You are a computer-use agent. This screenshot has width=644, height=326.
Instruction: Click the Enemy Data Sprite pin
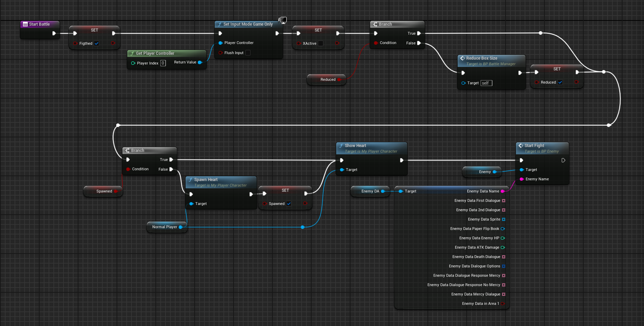click(503, 219)
